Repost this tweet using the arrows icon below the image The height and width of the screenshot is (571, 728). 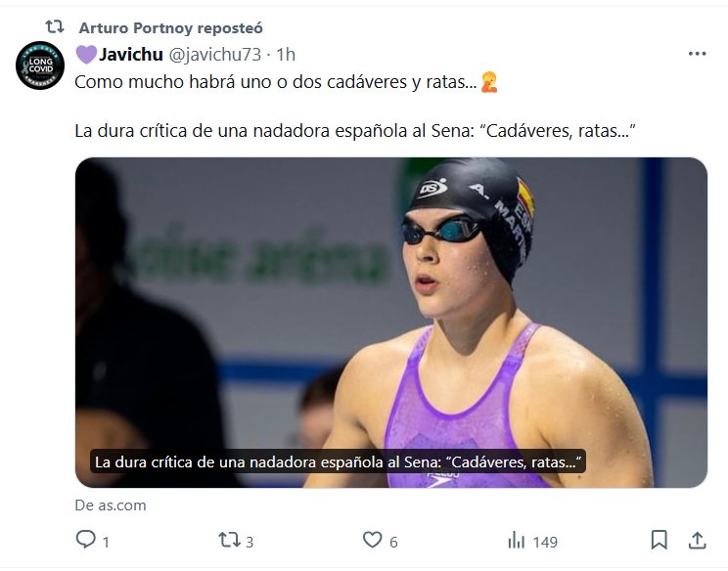228,540
